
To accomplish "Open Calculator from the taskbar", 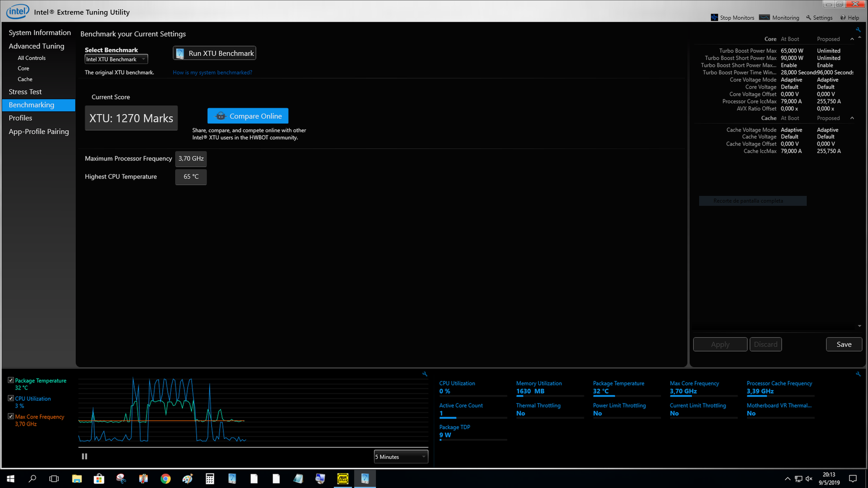I will pos(210,479).
